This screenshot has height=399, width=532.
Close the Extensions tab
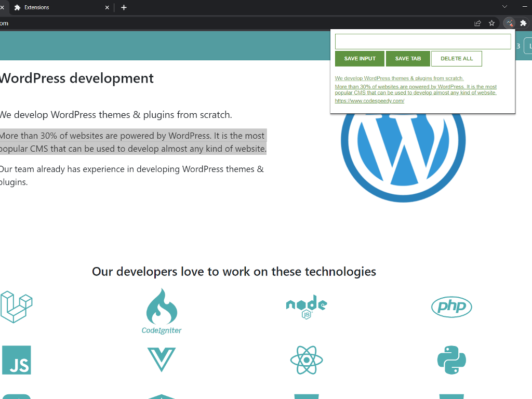tap(107, 7)
